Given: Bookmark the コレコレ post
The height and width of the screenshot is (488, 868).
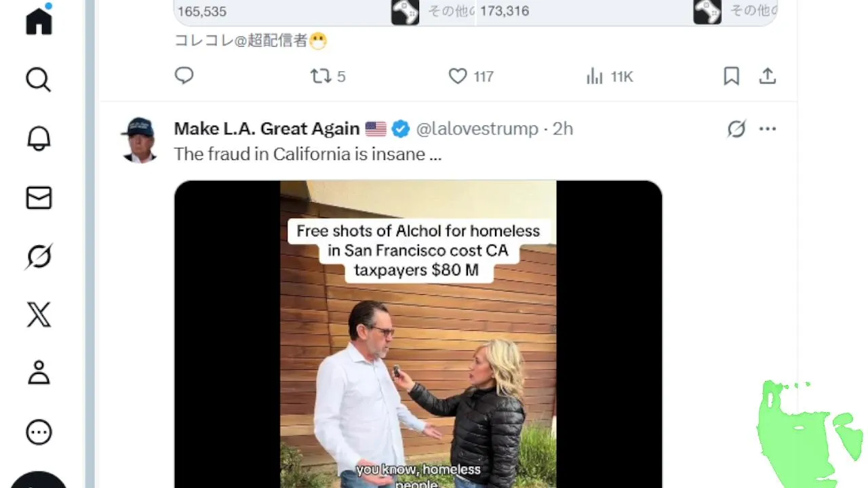Looking at the screenshot, I should coord(731,76).
